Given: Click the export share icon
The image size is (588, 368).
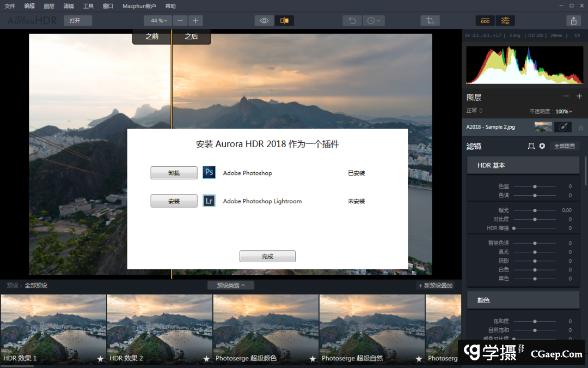Looking at the screenshot, I should [x=573, y=21].
